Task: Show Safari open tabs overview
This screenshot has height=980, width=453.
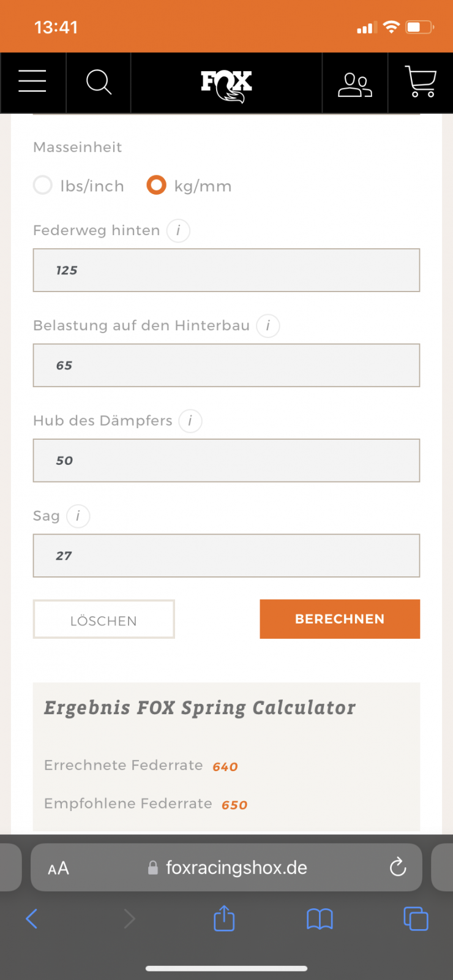Action: [x=416, y=919]
